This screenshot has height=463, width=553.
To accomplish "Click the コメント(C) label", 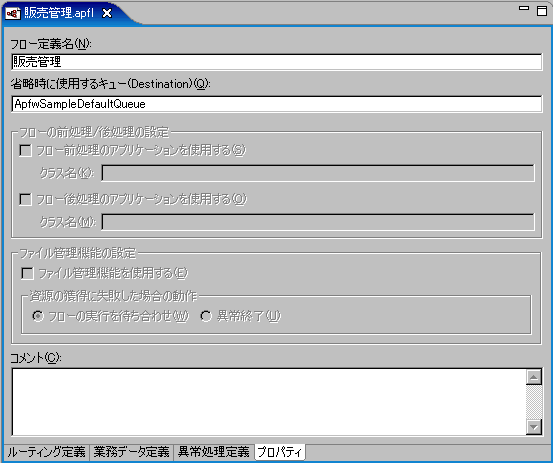I will point(36,358).
